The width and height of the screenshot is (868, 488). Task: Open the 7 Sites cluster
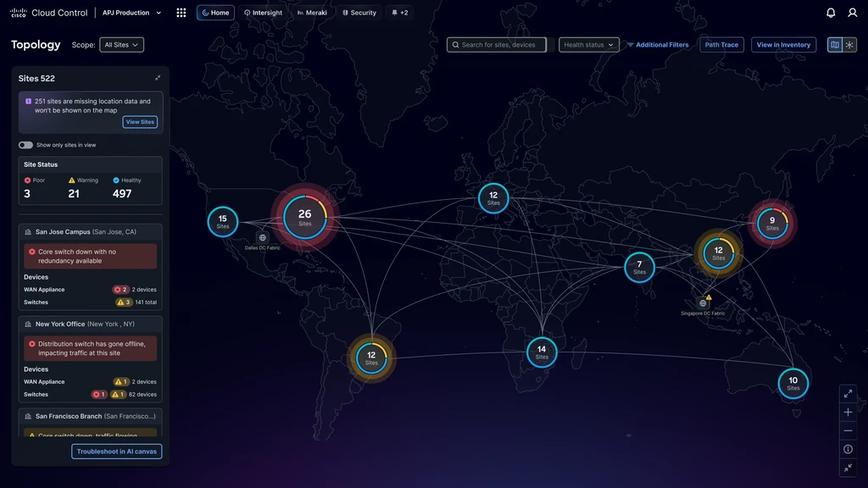click(x=639, y=267)
